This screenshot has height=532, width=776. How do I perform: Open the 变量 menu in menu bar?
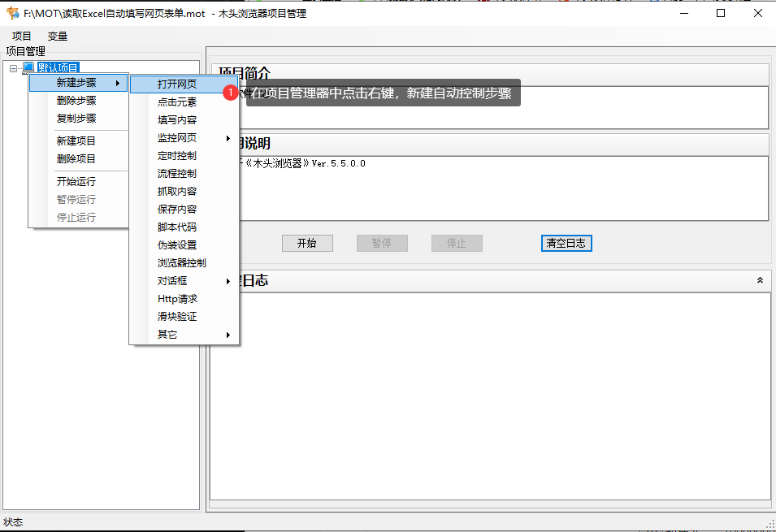pyautogui.click(x=57, y=36)
